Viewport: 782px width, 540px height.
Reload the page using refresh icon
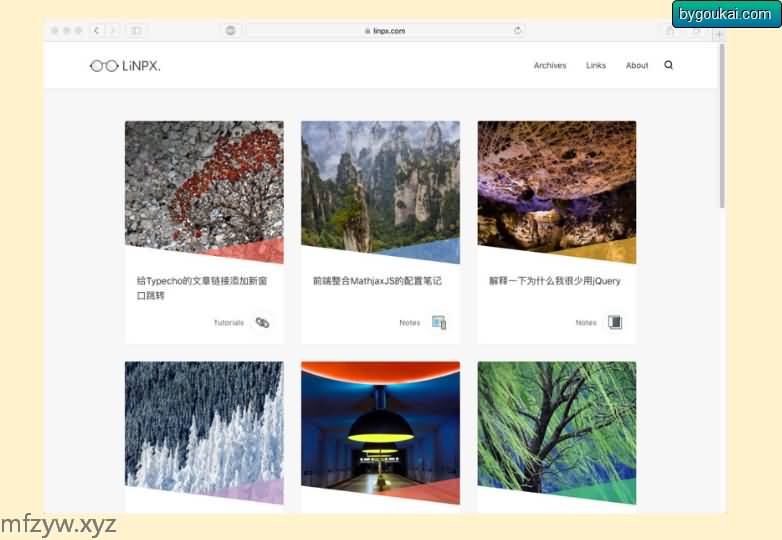pos(517,31)
